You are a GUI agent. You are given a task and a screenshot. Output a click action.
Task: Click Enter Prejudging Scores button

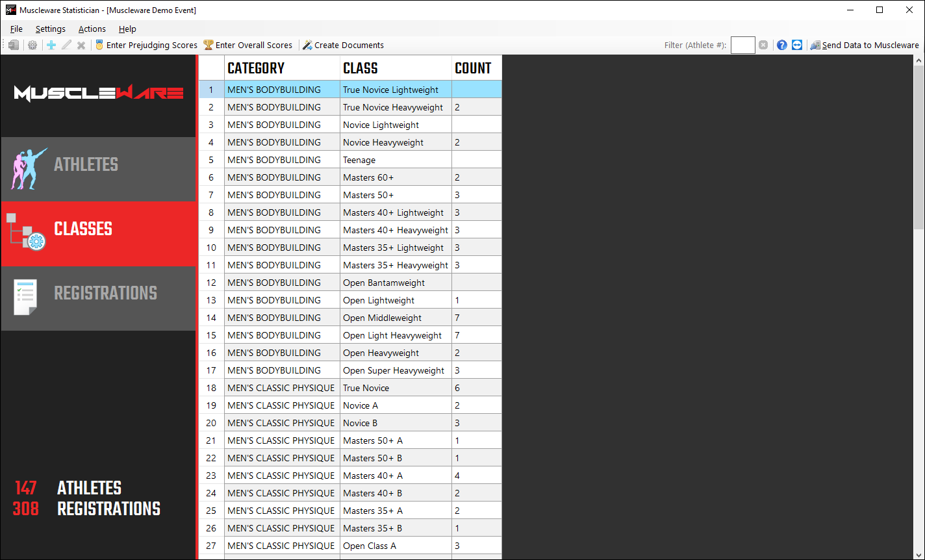click(x=146, y=45)
